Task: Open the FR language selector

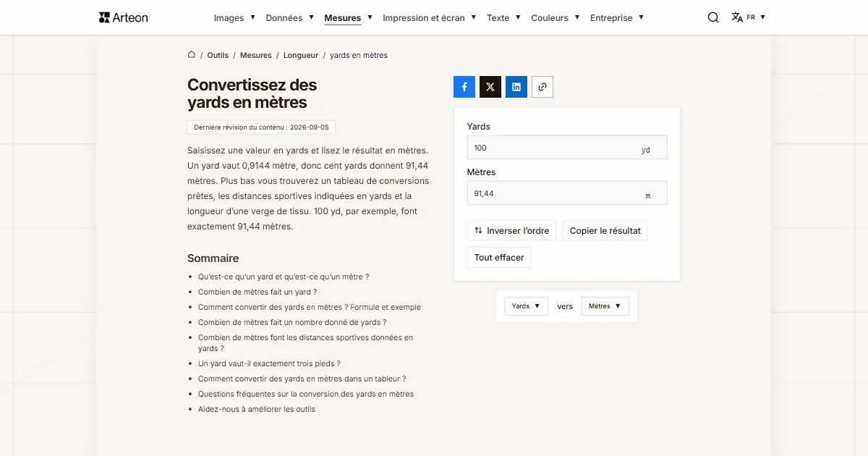Action: [748, 17]
